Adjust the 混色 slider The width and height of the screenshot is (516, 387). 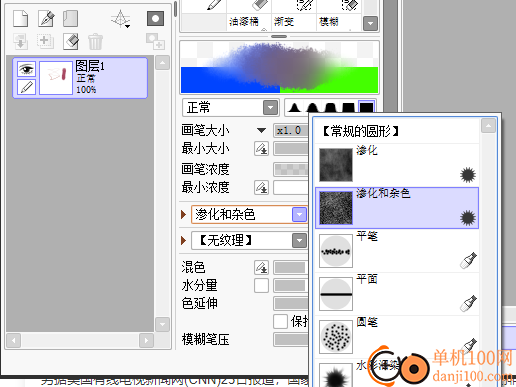pos(291,267)
